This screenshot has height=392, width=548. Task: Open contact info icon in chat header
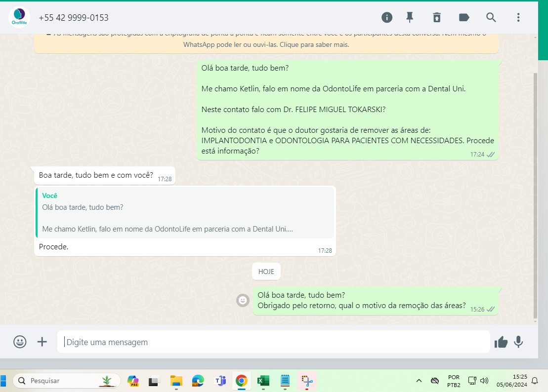386,17
